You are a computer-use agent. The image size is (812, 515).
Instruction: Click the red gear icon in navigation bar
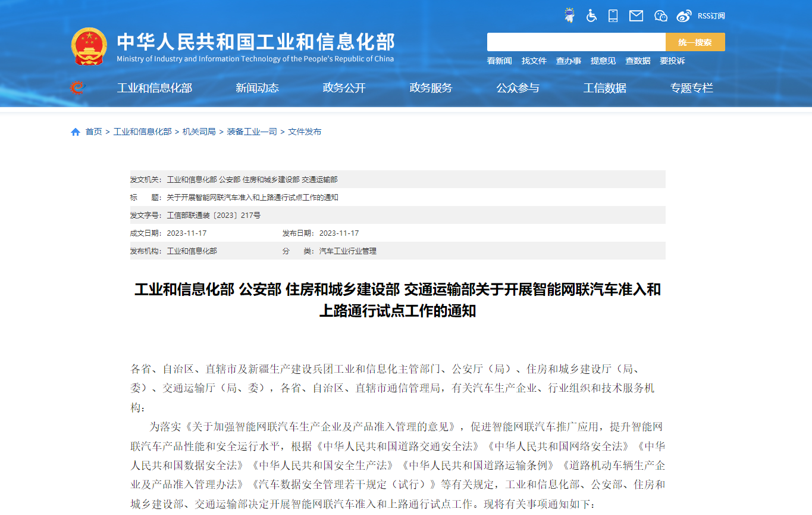click(77, 88)
